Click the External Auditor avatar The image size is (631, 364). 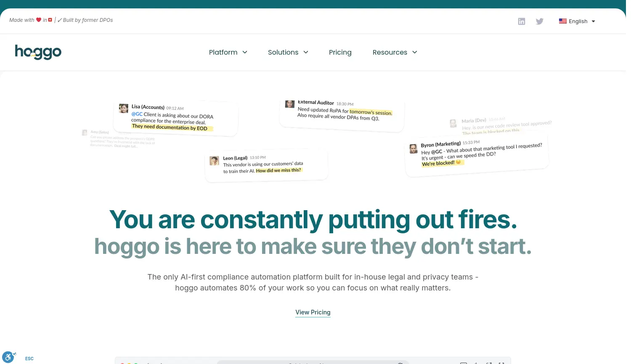289,104
